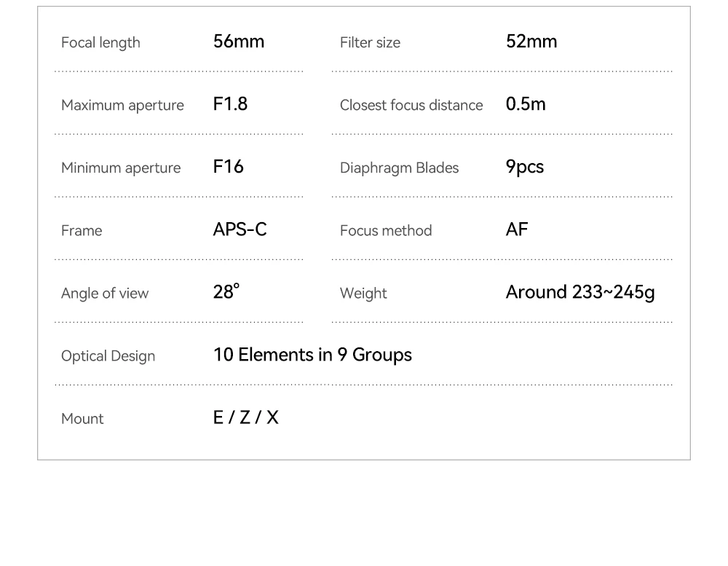Viewport: 728px width, 566px height.
Task: Click the Frame label
Action: pos(82,230)
